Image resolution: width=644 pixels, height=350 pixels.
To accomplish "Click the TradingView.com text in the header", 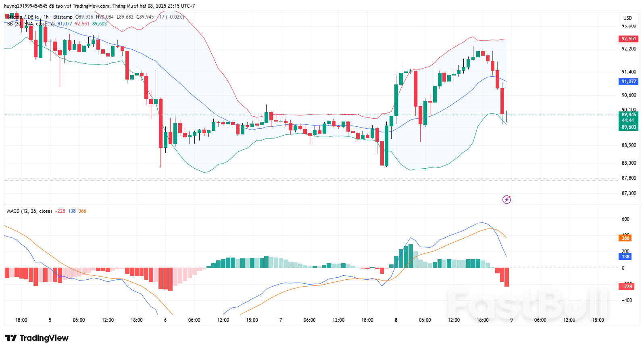I will pos(91,6).
